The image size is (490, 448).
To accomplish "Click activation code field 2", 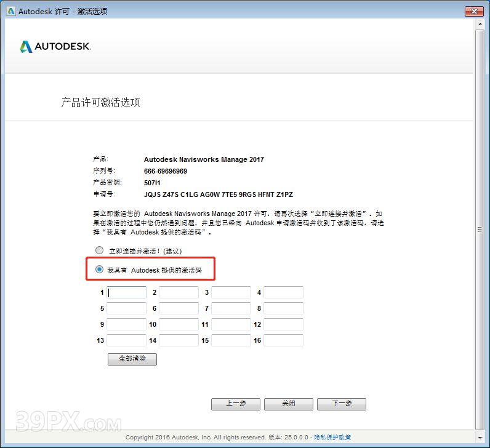I will 179,293.
